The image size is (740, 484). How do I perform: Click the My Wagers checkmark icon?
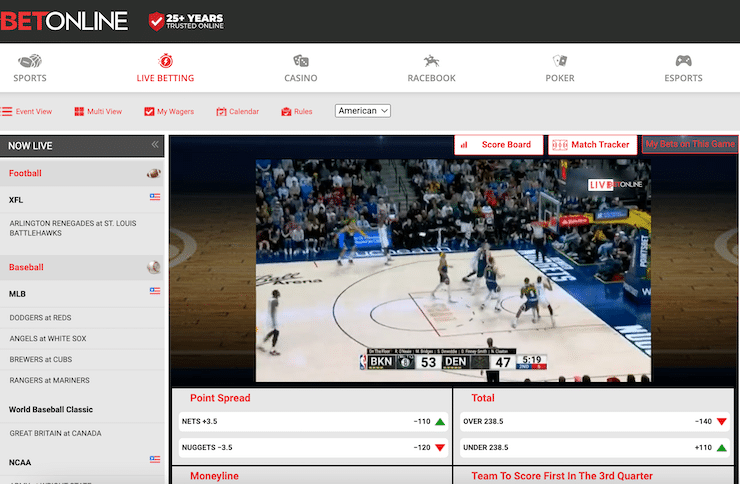click(x=149, y=111)
